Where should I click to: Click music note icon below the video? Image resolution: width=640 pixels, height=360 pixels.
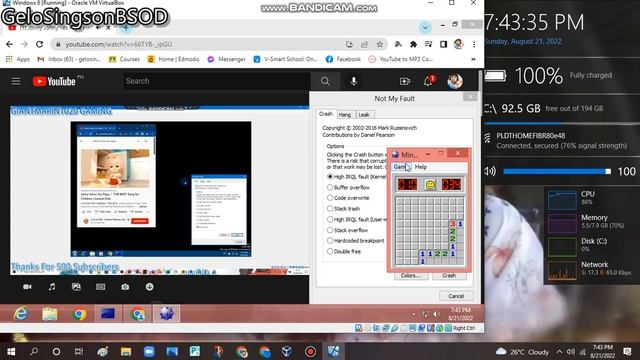pos(52,287)
